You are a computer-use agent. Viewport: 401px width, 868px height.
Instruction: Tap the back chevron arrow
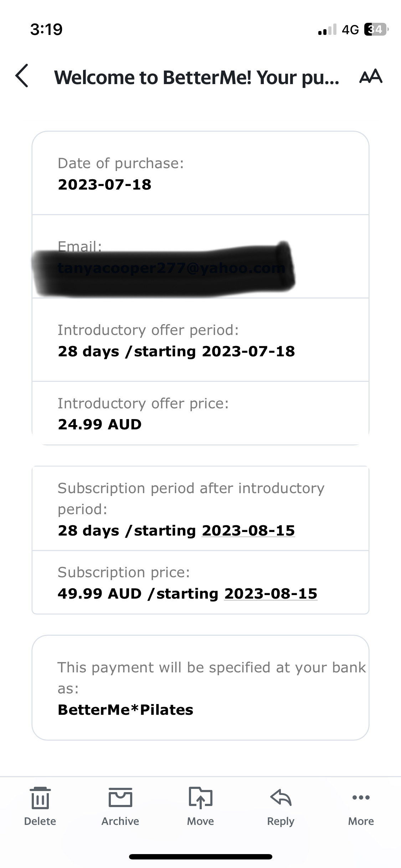pyautogui.click(x=22, y=76)
